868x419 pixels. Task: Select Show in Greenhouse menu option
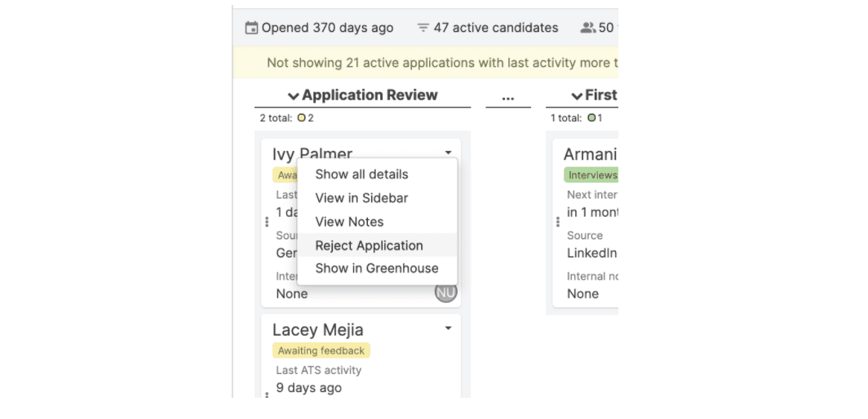[x=376, y=268]
